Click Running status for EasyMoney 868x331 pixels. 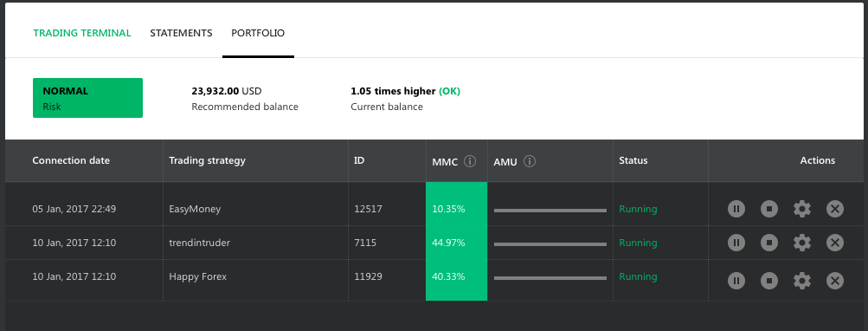click(x=639, y=210)
